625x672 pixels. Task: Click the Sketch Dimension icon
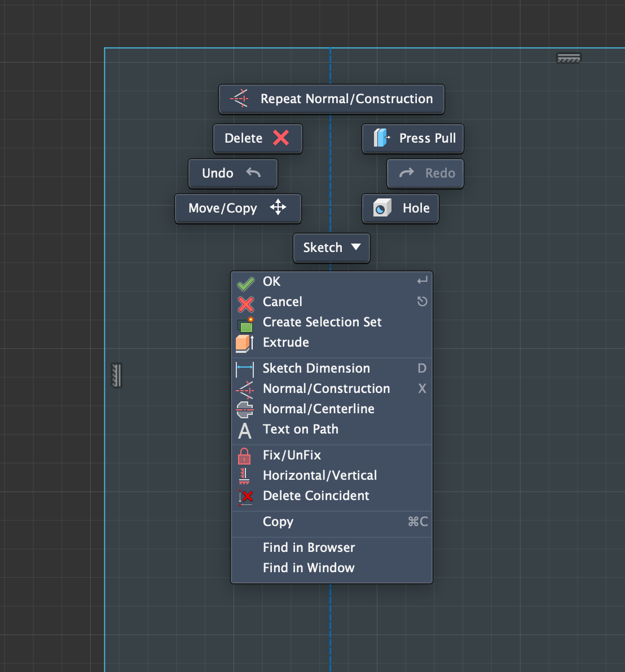click(245, 369)
